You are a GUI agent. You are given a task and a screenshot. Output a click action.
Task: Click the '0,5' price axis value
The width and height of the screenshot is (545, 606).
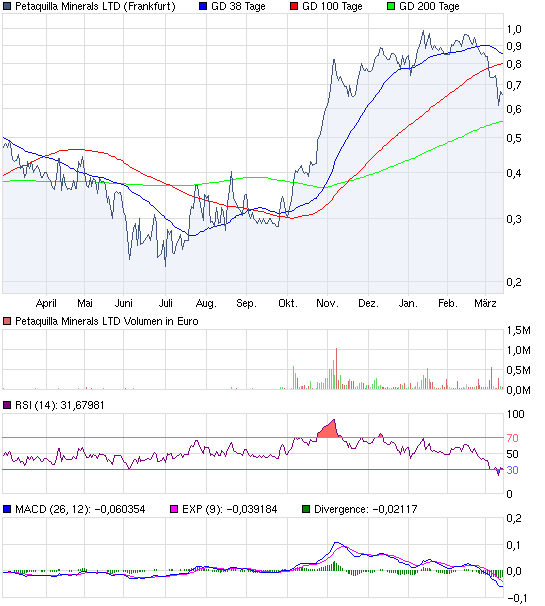tap(514, 138)
